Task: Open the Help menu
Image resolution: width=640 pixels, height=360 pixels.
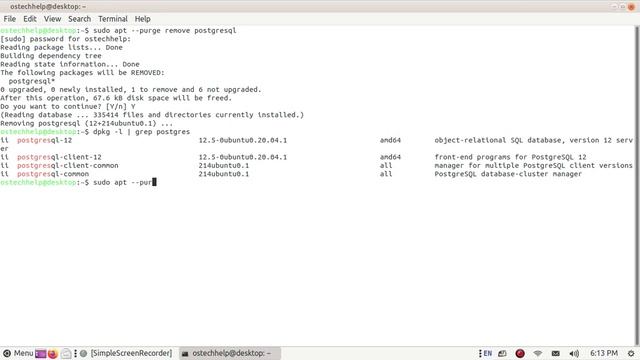Action: pyautogui.click(x=142, y=19)
